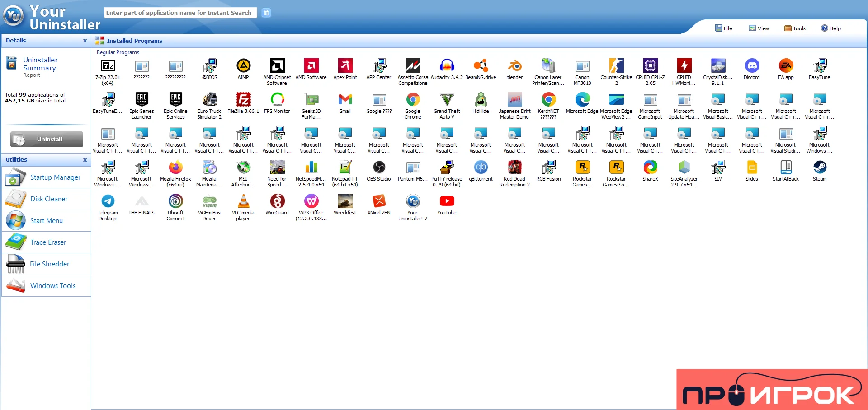Select the Epic Games Launcher icon
The image size is (868, 410).
[142, 99]
